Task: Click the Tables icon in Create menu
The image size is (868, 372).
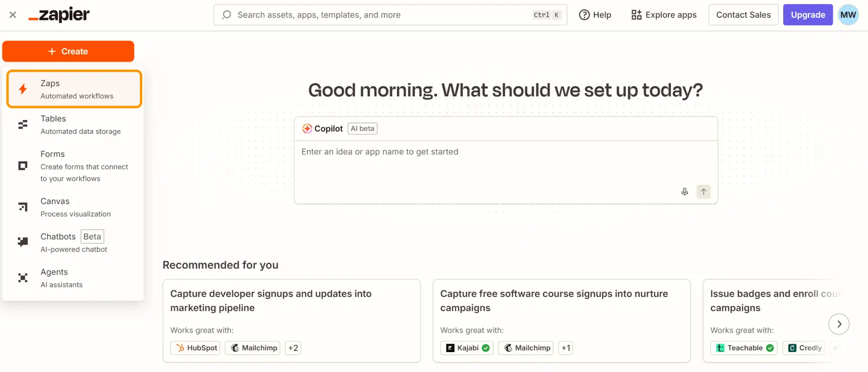Action: [x=23, y=125]
